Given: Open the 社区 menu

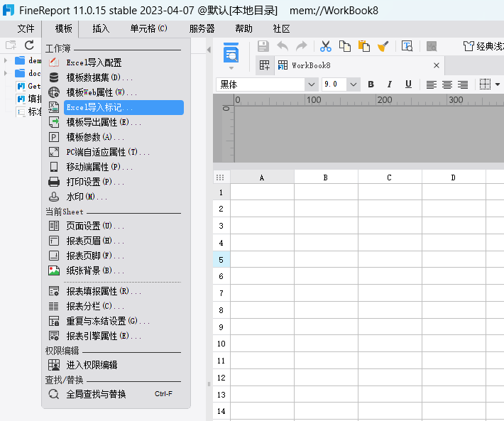Looking at the screenshot, I should [281, 28].
